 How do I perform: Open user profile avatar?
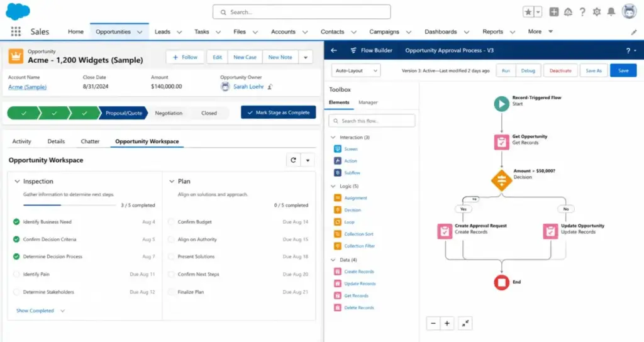pyautogui.click(x=629, y=11)
